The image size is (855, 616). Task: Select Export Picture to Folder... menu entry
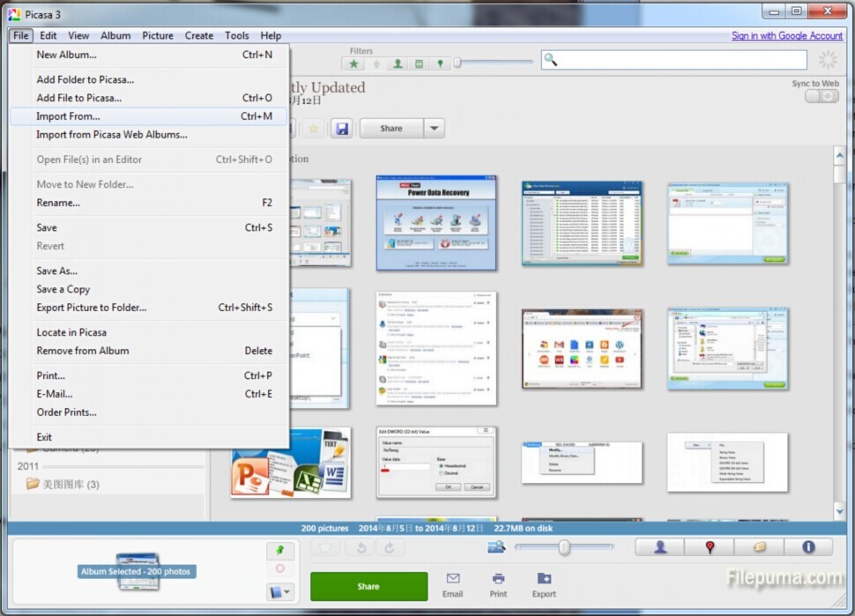pos(92,308)
